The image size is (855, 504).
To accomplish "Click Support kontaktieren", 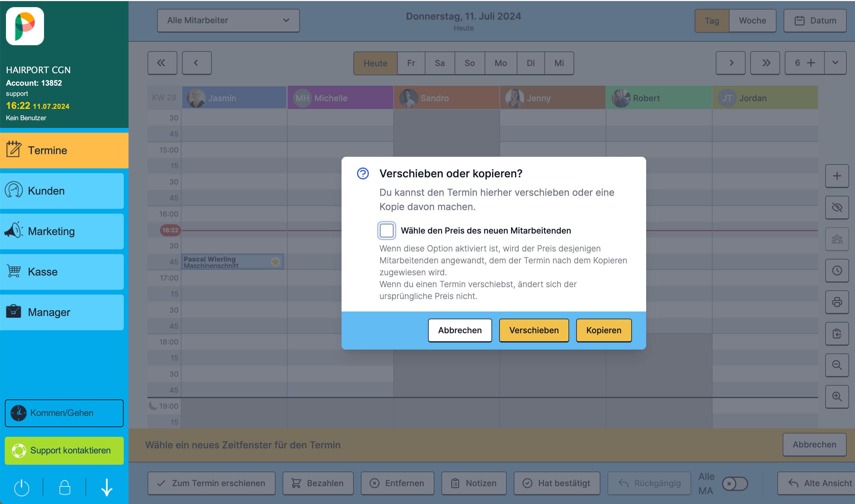I will pyautogui.click(x=64, y=450).
